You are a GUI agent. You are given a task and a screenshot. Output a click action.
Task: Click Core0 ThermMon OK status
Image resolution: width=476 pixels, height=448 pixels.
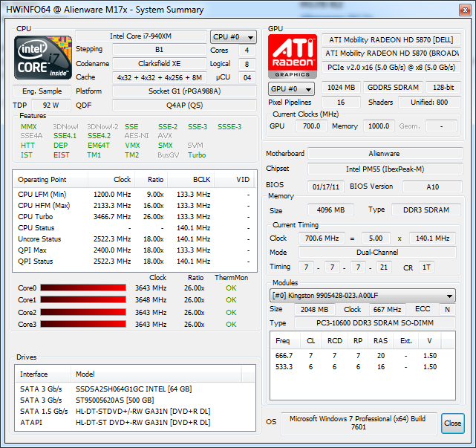click(231, 288)
